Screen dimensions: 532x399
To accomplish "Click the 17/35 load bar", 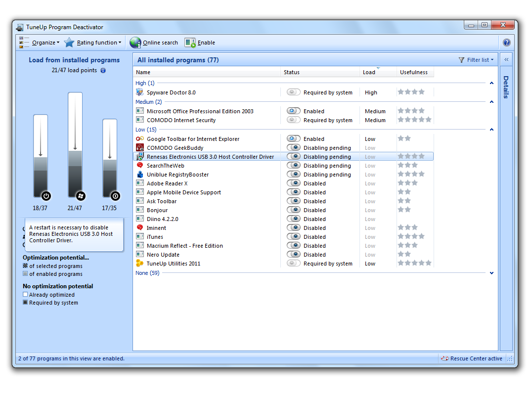I will (110, 158).
